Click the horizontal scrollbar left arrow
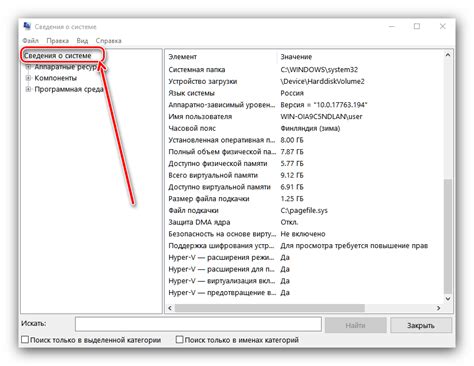Image resolution: width=474 pixels, height=366 pixels. click(x=170, y=308)
